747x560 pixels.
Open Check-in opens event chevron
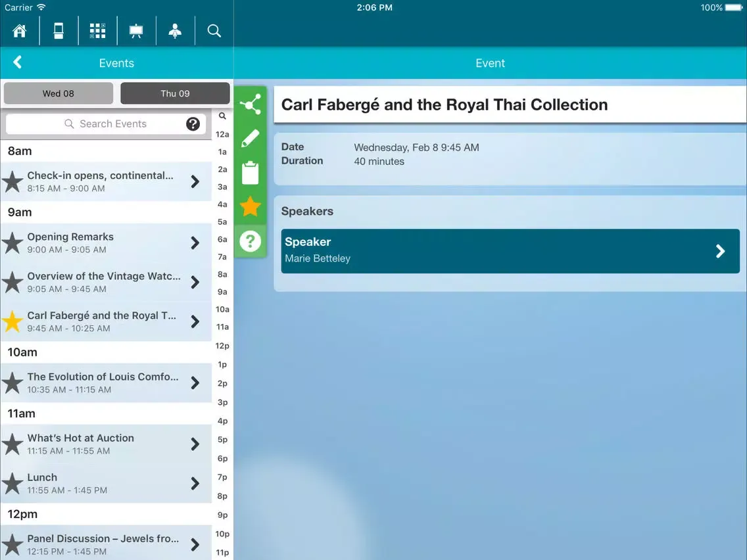pyautogui.click(x=195, y=181)
